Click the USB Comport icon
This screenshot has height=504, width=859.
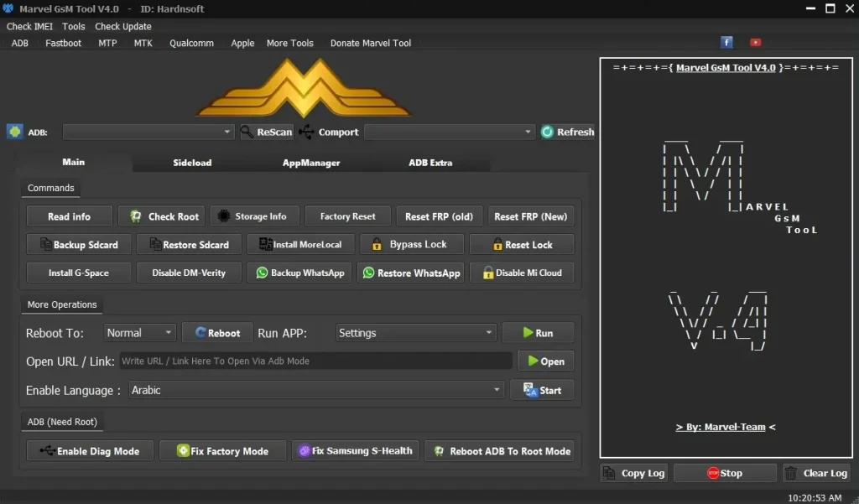(x=306, y=132)
